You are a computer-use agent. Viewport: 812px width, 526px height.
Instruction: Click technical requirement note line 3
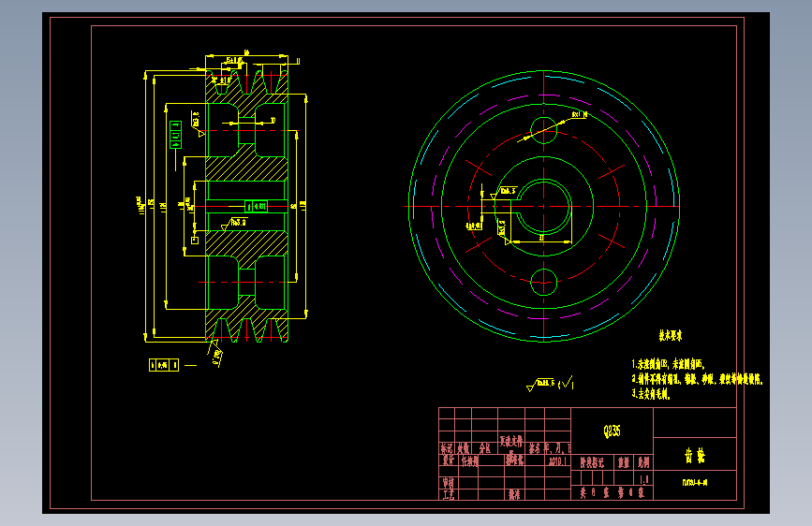[651, 394]
